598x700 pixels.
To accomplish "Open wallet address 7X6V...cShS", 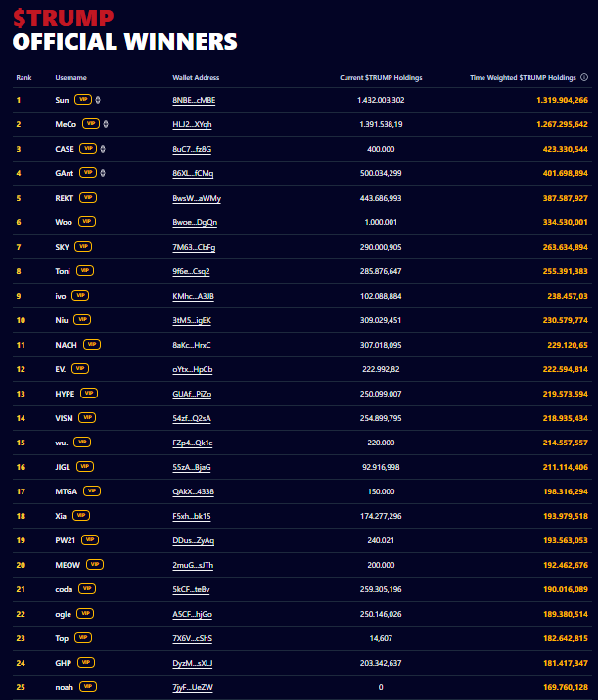I will point(193,639).
